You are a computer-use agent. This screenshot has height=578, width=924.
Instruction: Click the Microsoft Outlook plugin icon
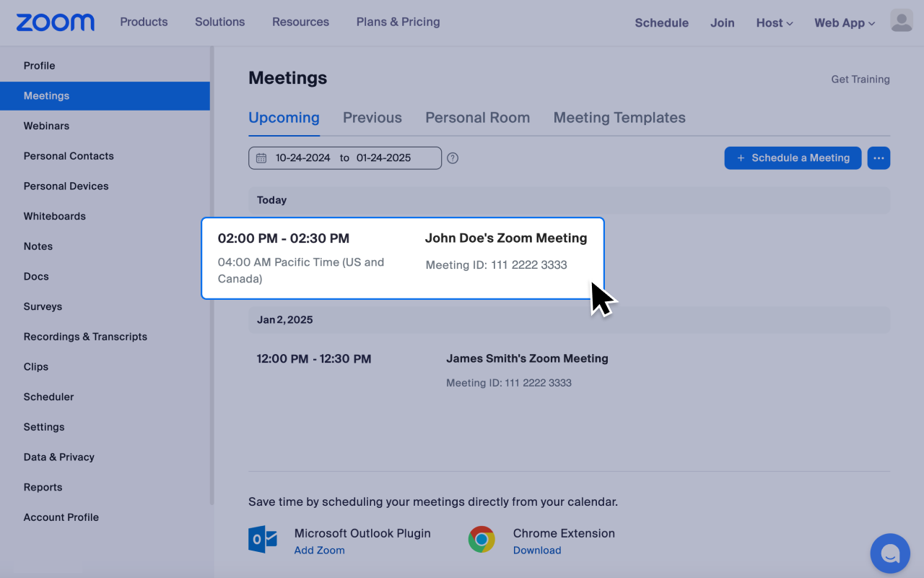click(x=263, y=540)
